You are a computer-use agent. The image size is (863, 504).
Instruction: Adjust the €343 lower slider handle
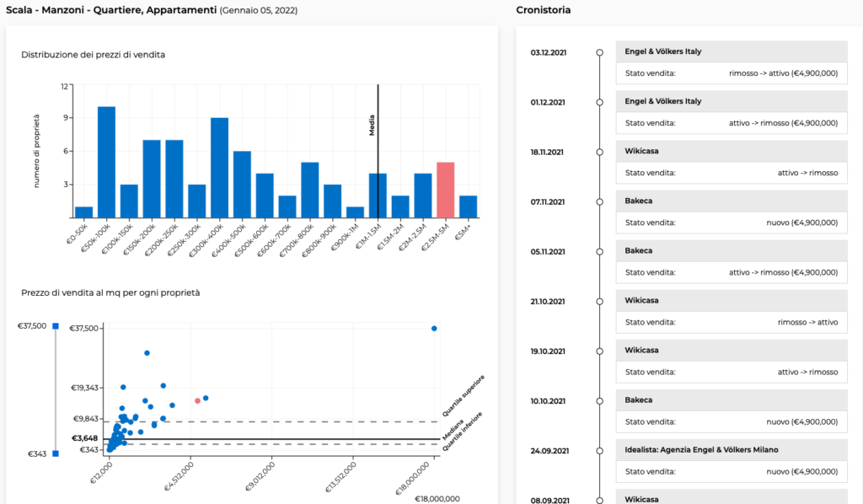pos(56,453)
